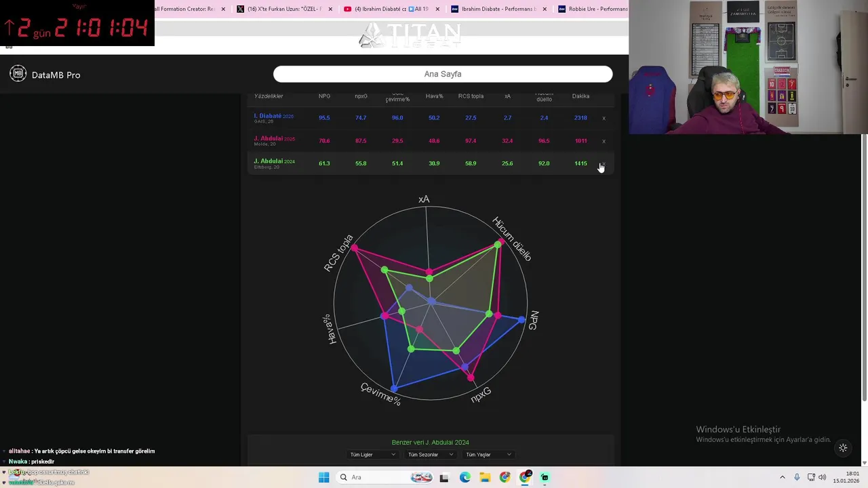Viewport: 868px width, 488px height.
Task: Open the Ana Sayfa search bar
Action: click(443, 74)
